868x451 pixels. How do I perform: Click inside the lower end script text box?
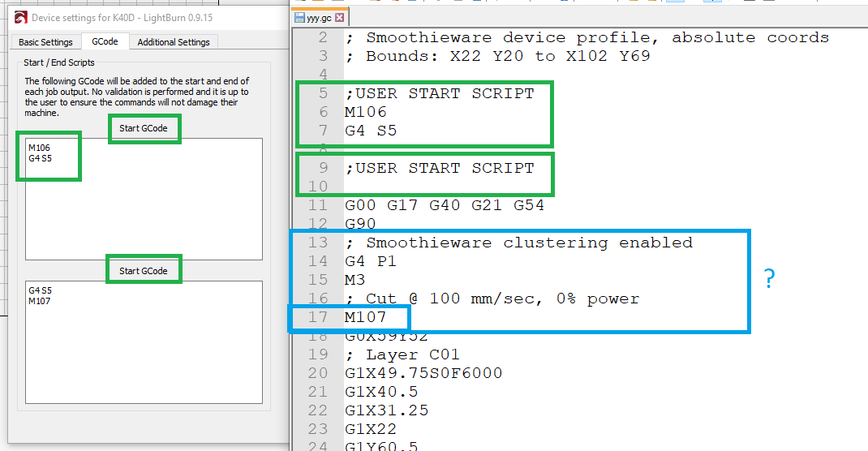click(144, 349)
